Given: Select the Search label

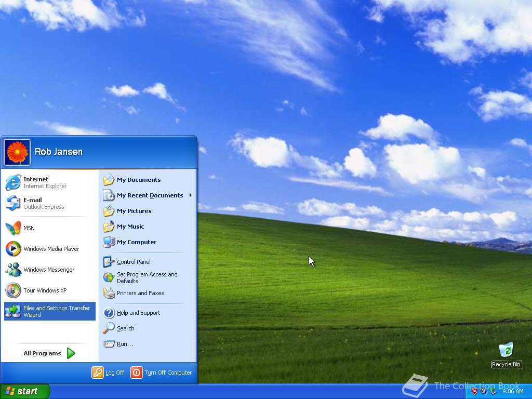Looking at the screenshot, I should point(126,328).
